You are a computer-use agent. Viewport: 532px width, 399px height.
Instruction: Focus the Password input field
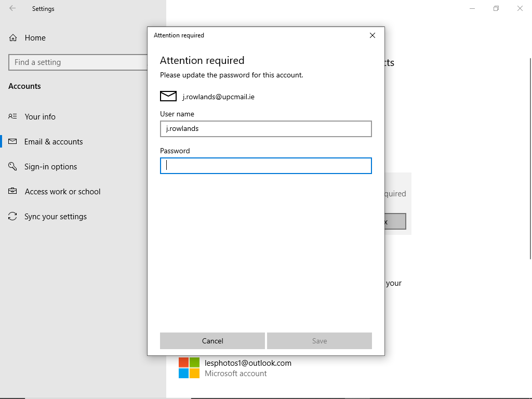[265, 166]
